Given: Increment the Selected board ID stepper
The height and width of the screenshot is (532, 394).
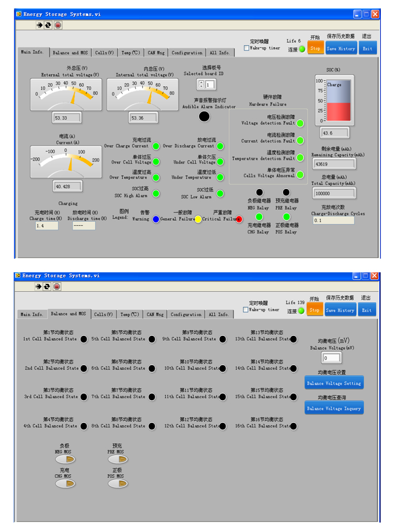Looking at the screenshot, I should [201, 83].
